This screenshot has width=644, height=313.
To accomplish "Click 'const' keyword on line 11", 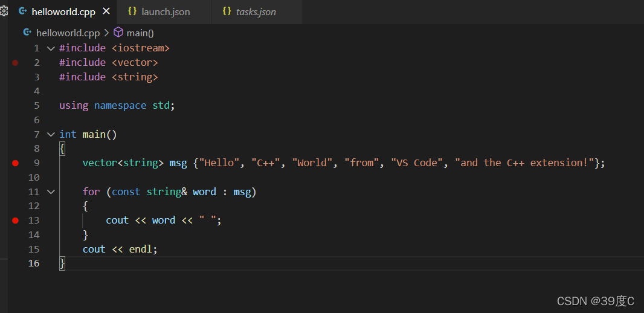I will pos(126,192).
